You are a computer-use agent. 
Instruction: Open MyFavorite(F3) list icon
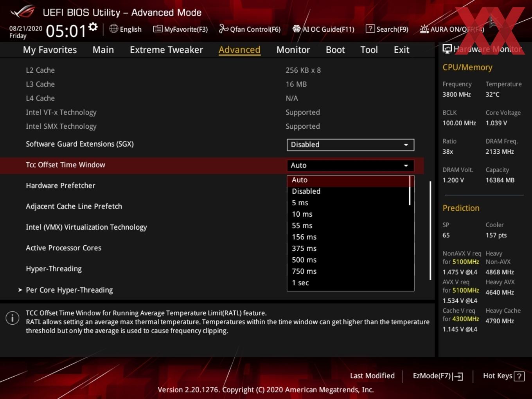click(158, 29)
